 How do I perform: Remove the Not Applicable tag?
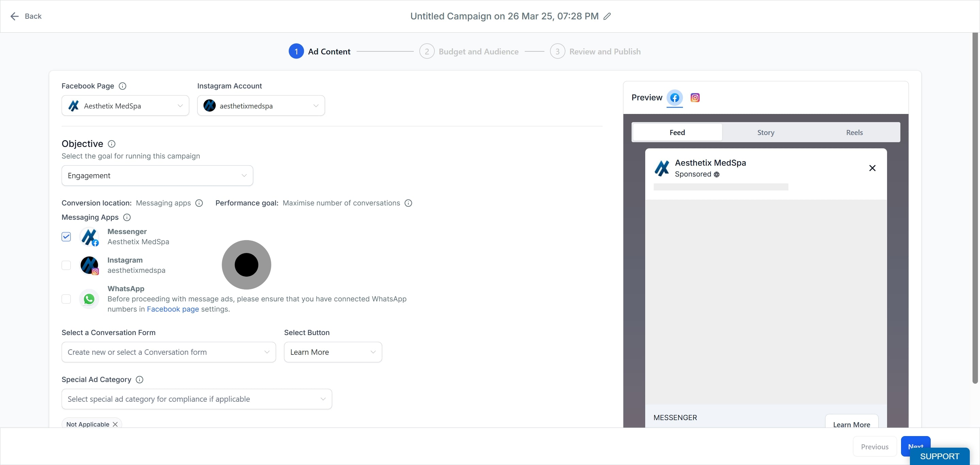[115, 424]
